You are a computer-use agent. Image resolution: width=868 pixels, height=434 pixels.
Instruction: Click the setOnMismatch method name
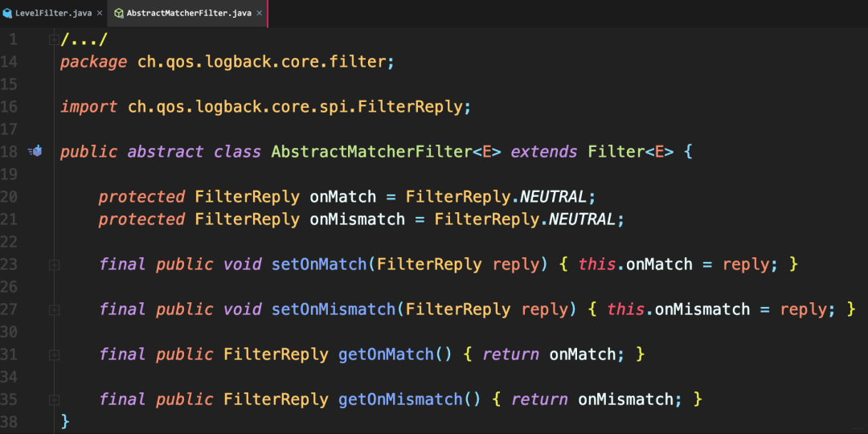click(x=334, y=309)
